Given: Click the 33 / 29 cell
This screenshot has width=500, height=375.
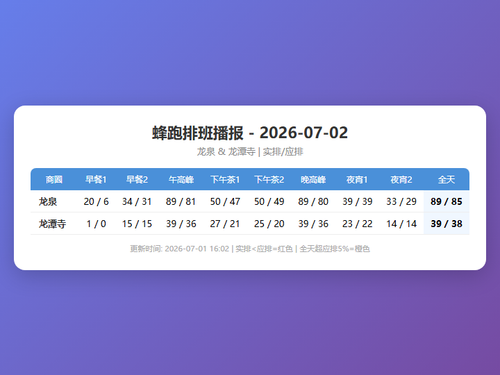Looking at the screenshot, I should tap(401, 201).
